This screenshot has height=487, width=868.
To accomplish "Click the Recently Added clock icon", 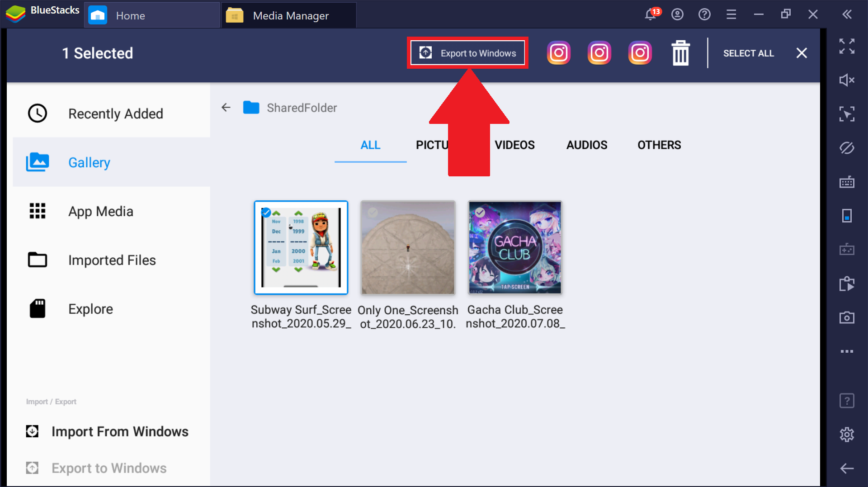I will [38, 113].
